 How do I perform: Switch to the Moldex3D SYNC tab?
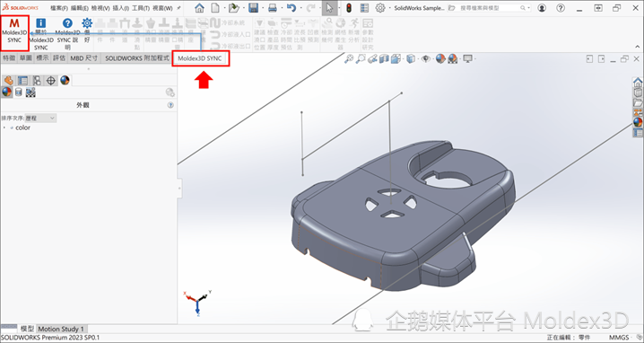click(200, 58)
